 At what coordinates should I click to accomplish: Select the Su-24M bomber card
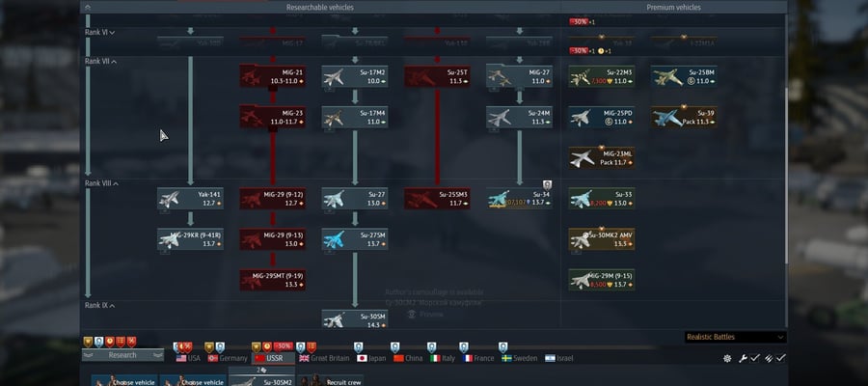click(519, 117)
